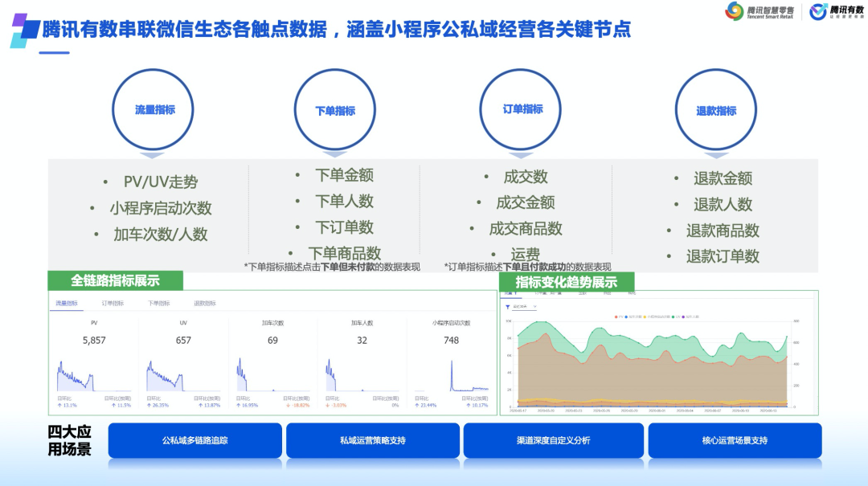Click the slide title about 腾讯有数
This screenshot has height=486, width=868.
(x=337, y=29)
